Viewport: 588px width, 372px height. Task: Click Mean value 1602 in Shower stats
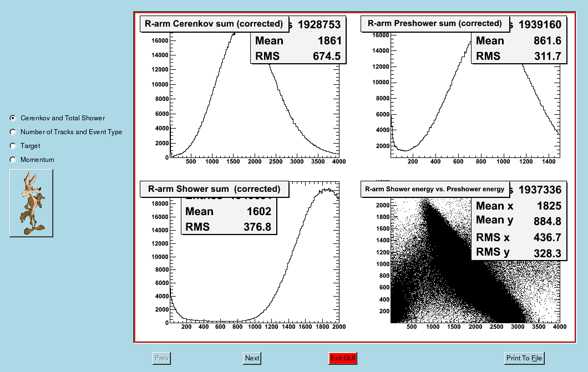[258, 212]
